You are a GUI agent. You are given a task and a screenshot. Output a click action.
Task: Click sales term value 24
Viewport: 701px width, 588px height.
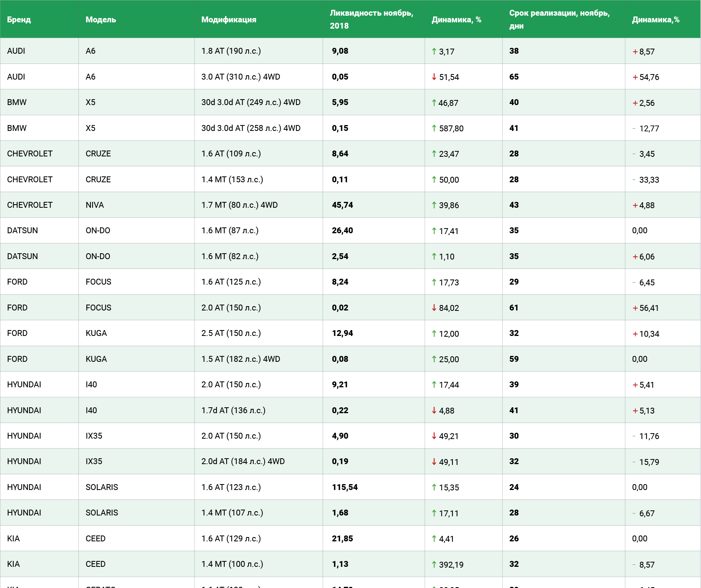point(514,487)
